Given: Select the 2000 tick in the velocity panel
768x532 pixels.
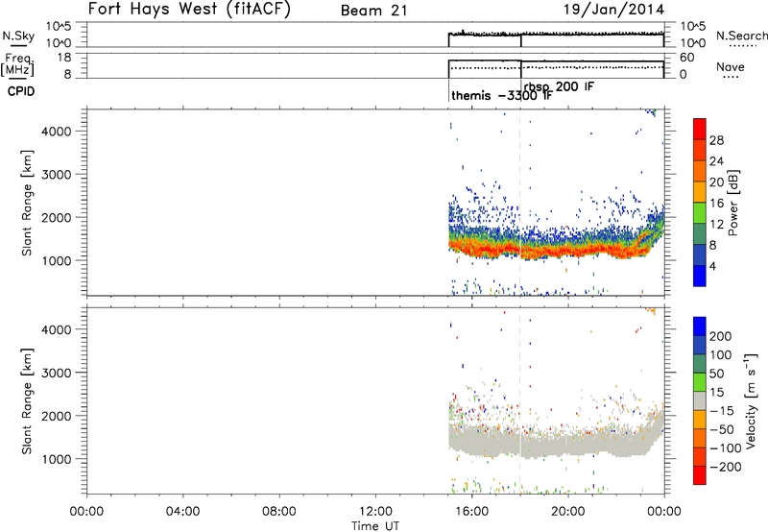Looking at the screenshot, I should click(57, 416).
